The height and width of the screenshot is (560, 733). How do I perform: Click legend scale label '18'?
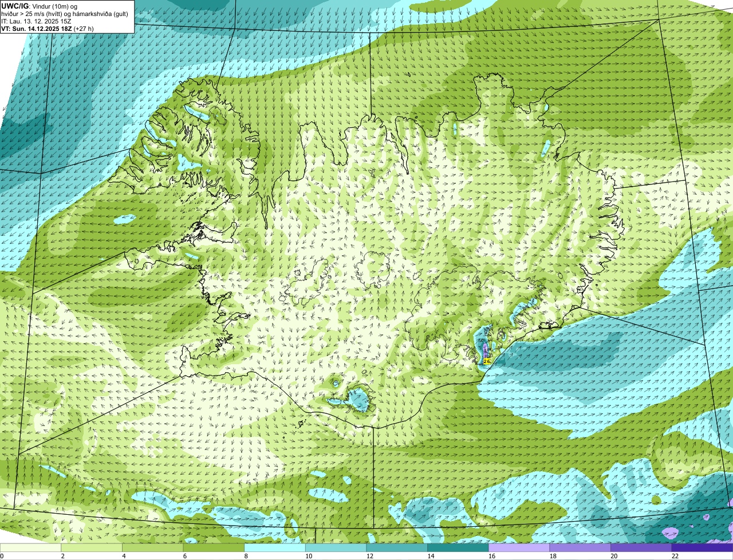pyautogui.click(x=553, y=556)
